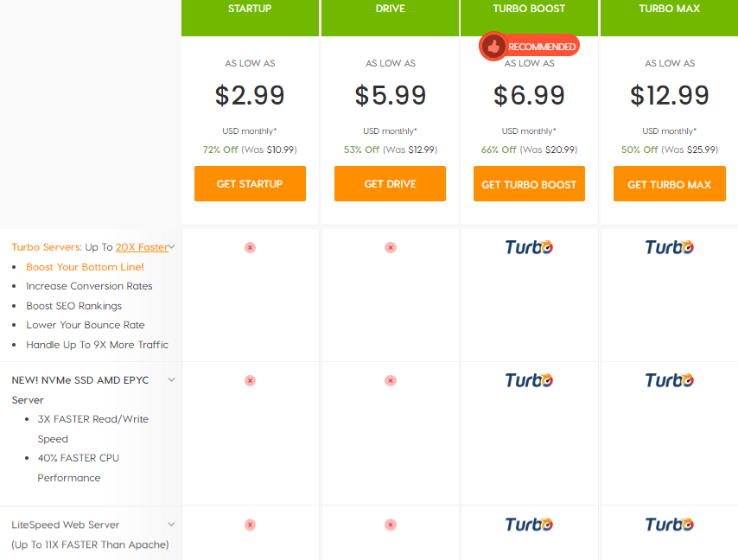Viewport: 738px width, 560px height.
Task: Select the Startup plan header
Action: click(250, 17)
